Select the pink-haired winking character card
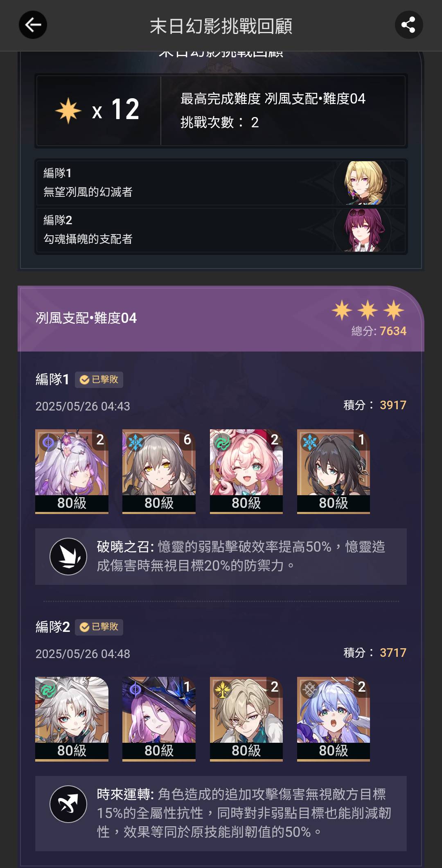The image size is (442, 868). click(246, 471)
